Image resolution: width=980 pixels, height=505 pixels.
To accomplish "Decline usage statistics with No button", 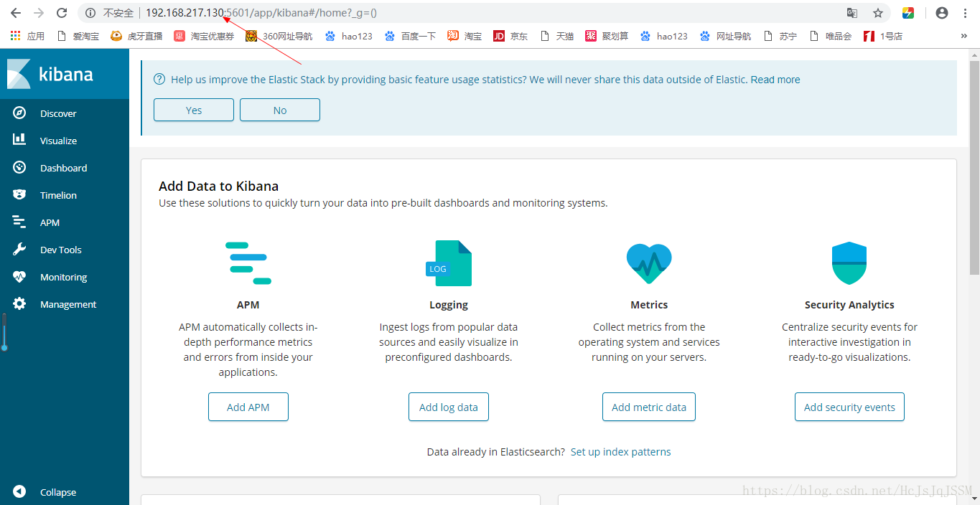I will (280, 110).
